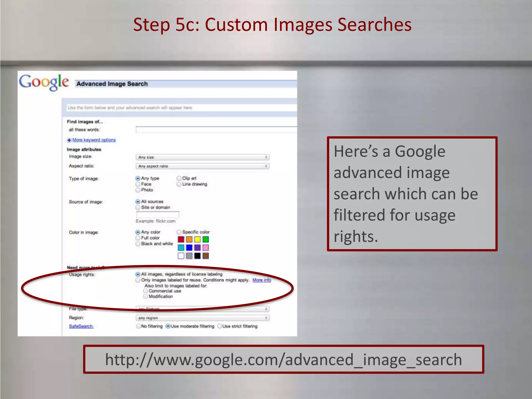This screenshot has width=532, height=399.
Task: Select All images regardless of license labeling
Action: click(x=138, y=274)
